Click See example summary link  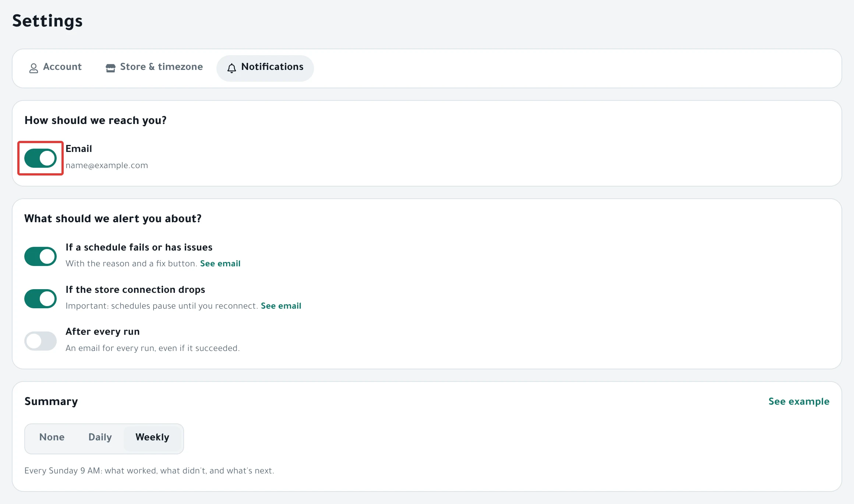(x=799, y=401)
